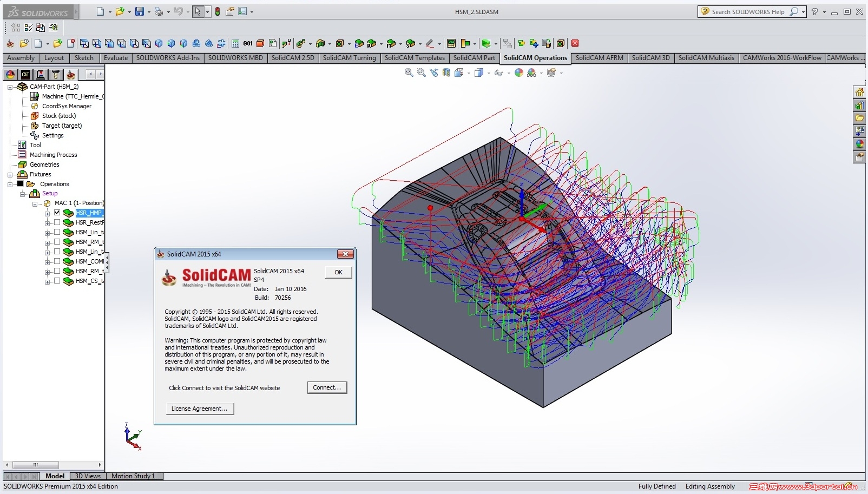Open the SolidCAM Turning tab
The height and width of the screenshot is (494, 868).
[x=350, y=58]
